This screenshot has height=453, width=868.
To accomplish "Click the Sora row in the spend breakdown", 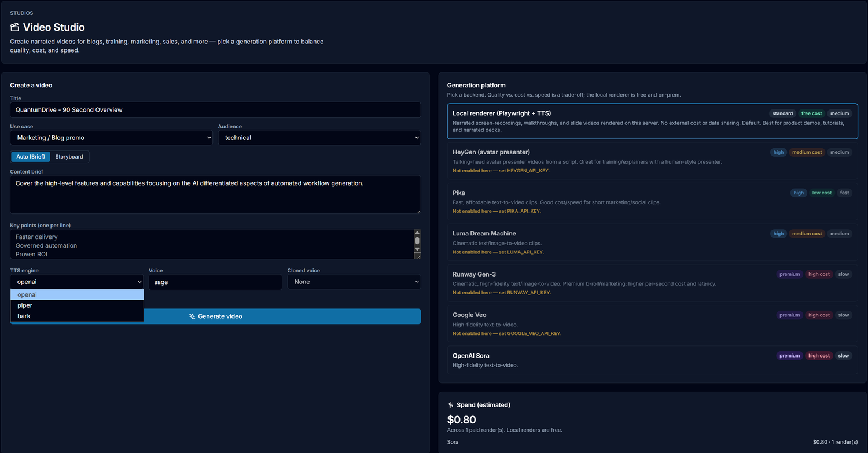I will click(652, 442).
